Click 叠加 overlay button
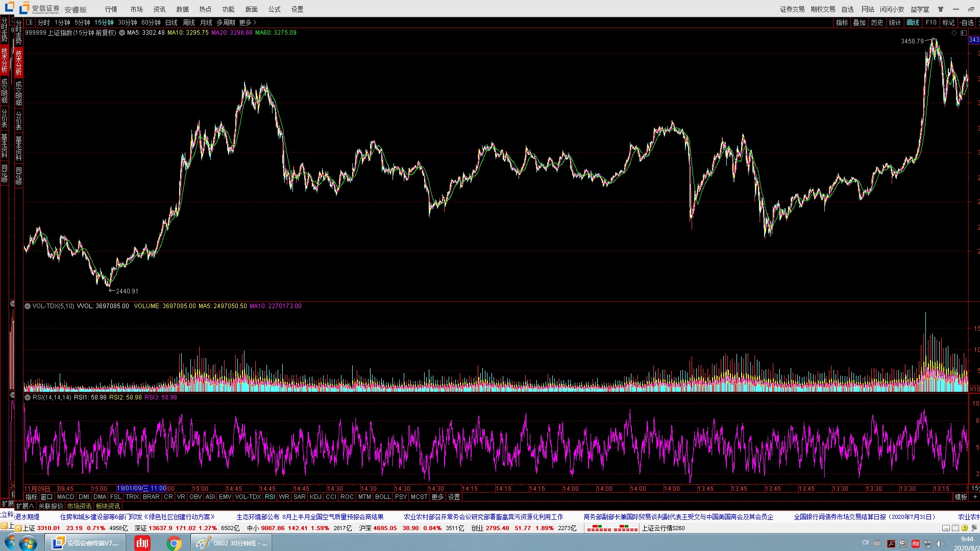980x551 pixels. click(860, 22)
